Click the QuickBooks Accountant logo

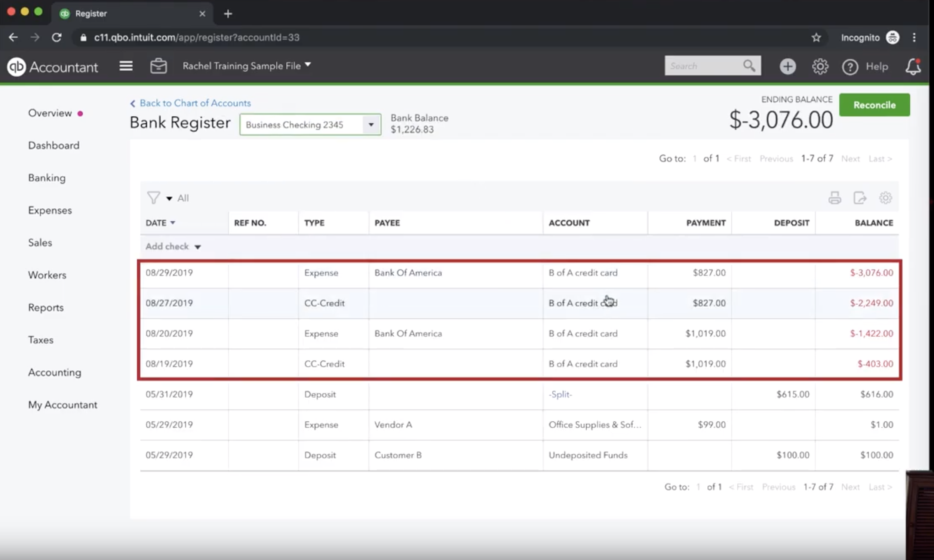click(52, 67)
